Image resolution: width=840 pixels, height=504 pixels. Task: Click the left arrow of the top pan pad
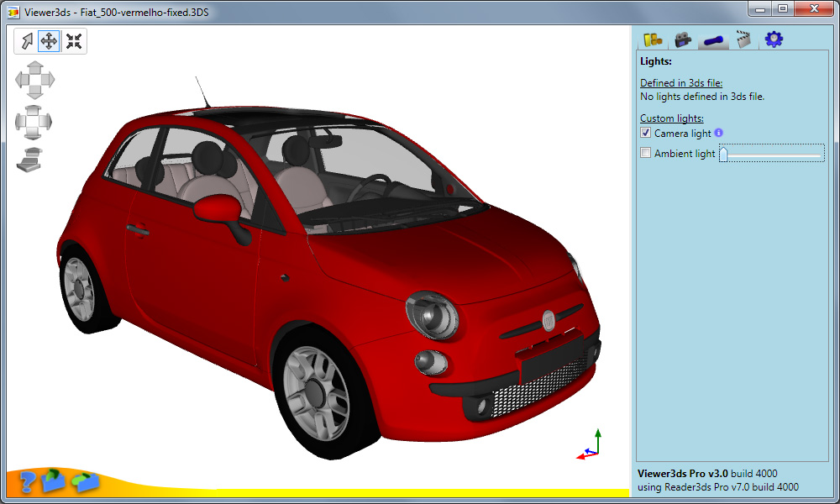[x=21, y=80]
